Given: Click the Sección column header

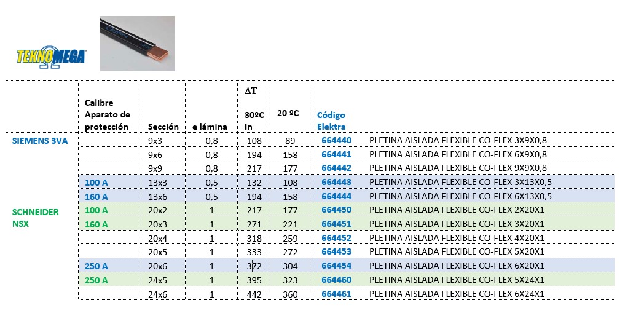Looking at the screenshot, I should 163,127.
